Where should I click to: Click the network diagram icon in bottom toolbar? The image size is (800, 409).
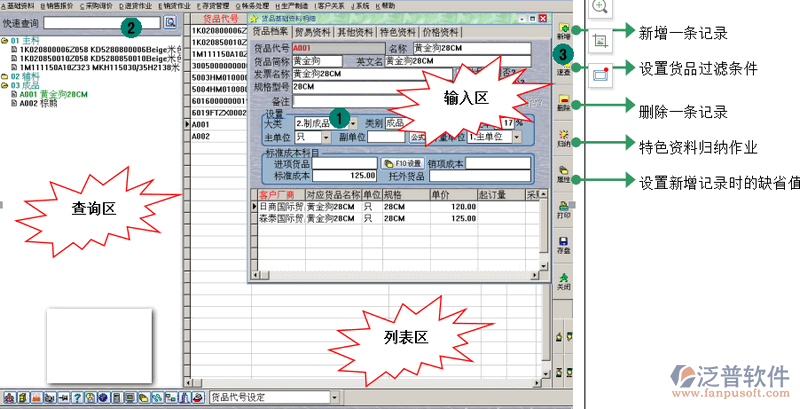(171, 398)
